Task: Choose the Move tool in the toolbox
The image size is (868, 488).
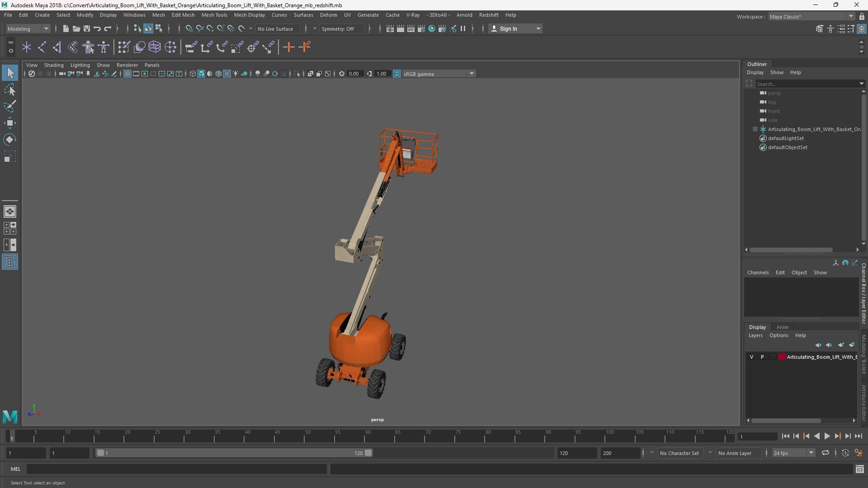Action: (10, 123)
